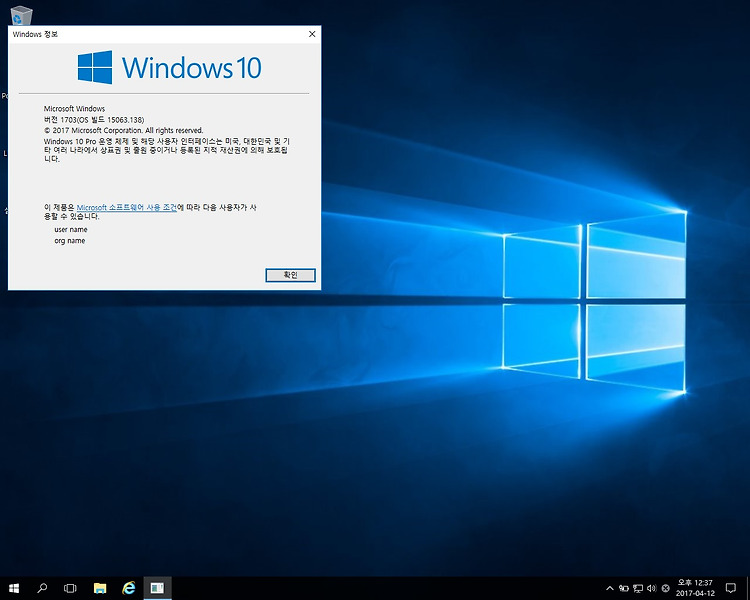This screenshot has height=600, width=750.
Task: Show hidden system tray icons
Action: [x=609, y=588]
